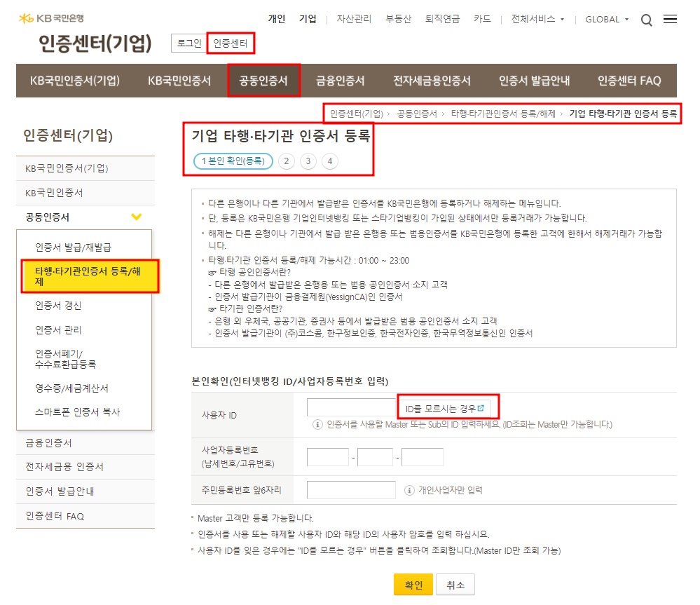Screen dimensions: 700x605
Task: Click 공동인증서 breadcrumb link
Action: tap(416, 114)
